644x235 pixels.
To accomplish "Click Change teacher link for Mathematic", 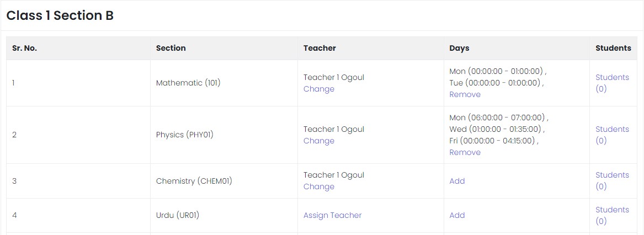I will (x=318, y=89).
